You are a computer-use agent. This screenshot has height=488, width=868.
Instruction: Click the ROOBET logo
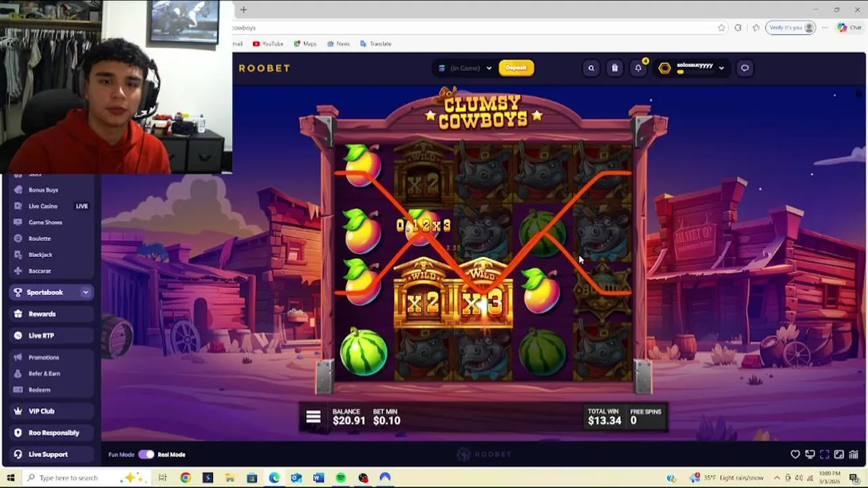pos(264,68)
